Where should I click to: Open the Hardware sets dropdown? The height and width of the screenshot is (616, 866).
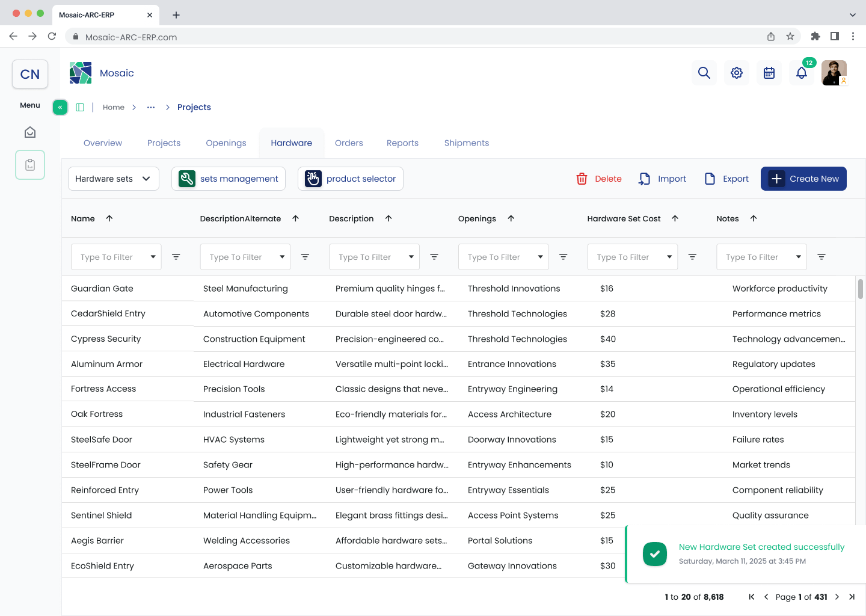coord(114,179)
